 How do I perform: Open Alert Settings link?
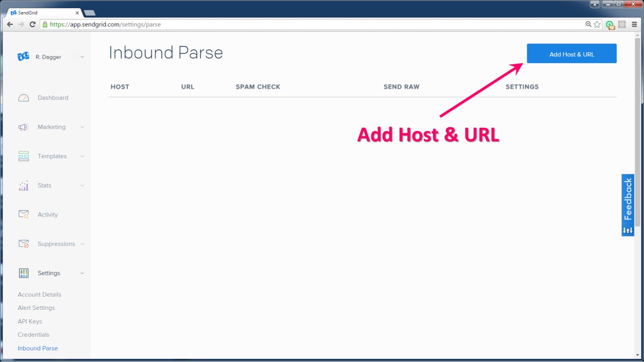36,308
